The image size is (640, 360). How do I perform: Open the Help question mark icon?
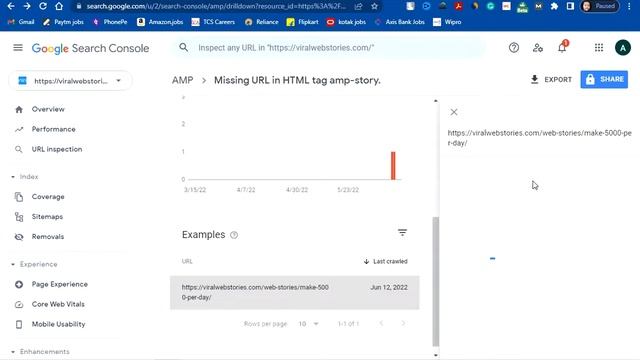514,48
